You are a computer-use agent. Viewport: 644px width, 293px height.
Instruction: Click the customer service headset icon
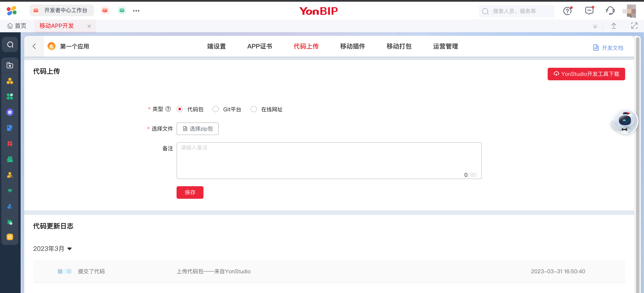click(x=610, y=11)
